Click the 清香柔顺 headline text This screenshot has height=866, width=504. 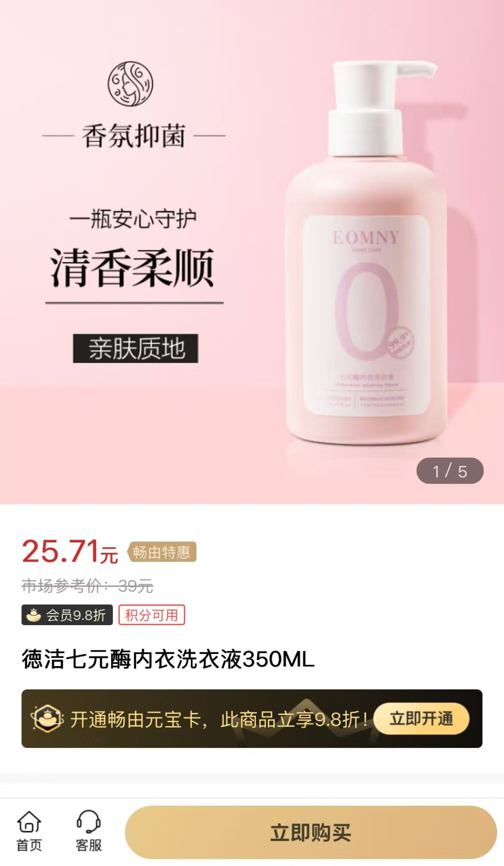[x=133, y=268]
